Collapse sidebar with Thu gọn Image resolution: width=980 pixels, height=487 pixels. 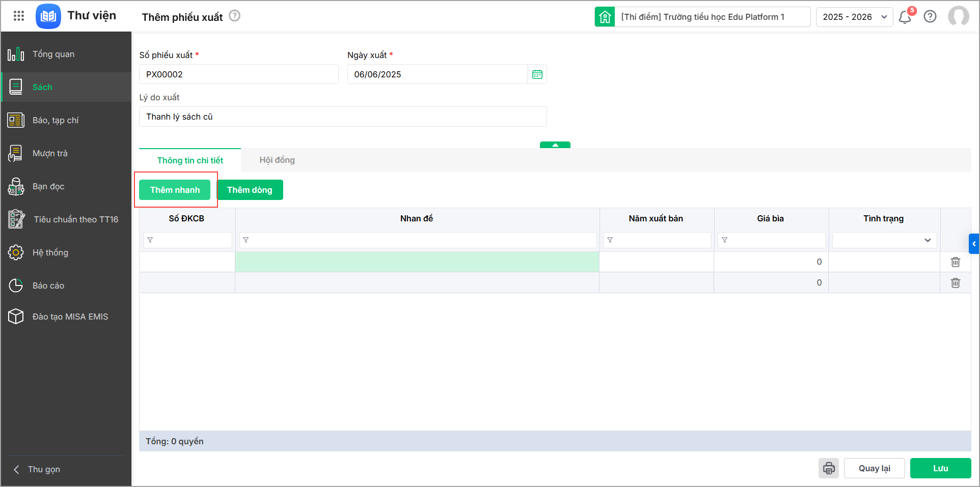click(37, 469)
